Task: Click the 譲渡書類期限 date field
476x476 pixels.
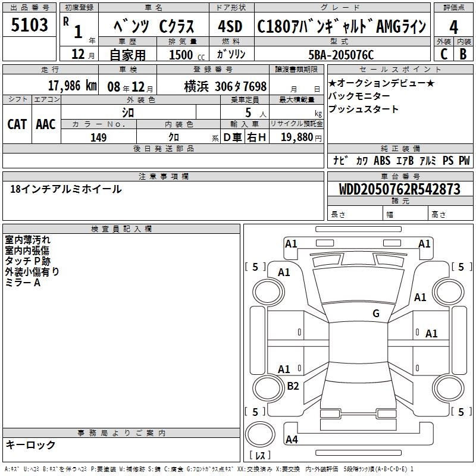Action: [x=296, y=85]
